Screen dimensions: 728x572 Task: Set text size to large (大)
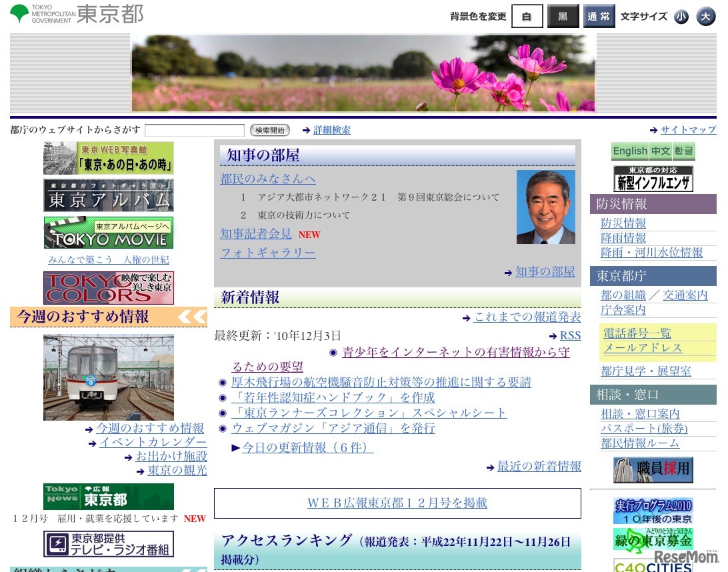pyautogui.click(x=706, y=17)
